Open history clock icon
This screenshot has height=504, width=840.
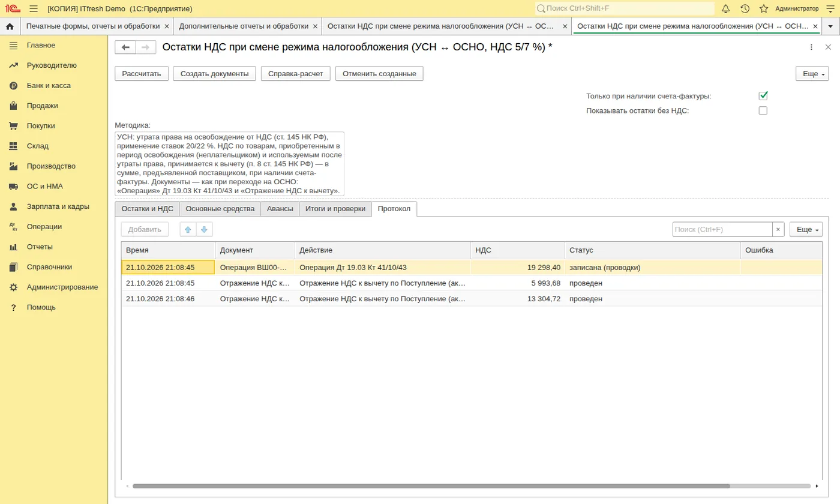[x=745, y=8]
